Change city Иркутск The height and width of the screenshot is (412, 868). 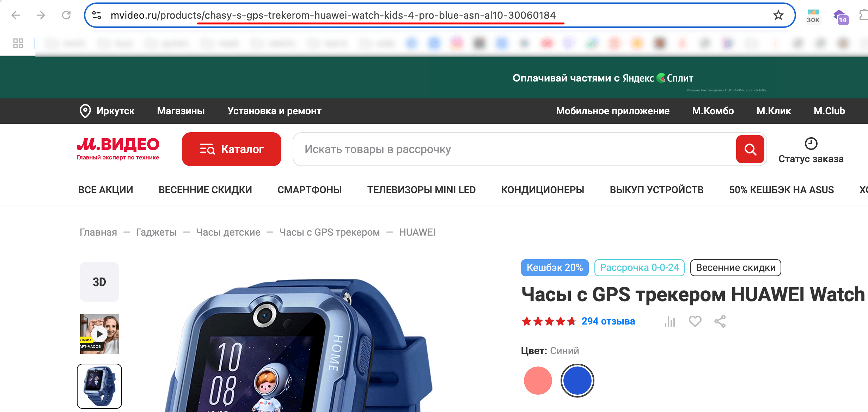[x=115, y=111]
